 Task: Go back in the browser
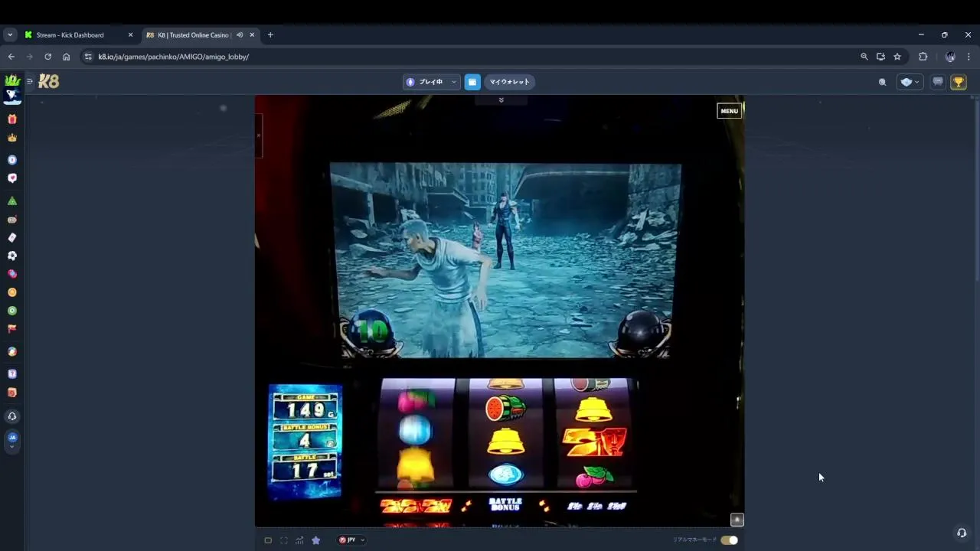[11, 57]
